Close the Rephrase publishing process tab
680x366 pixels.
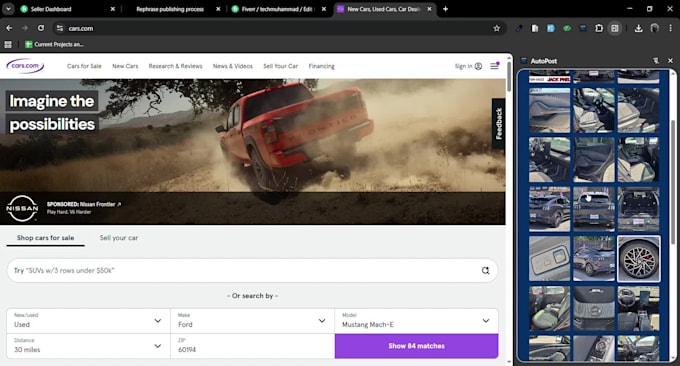218,9
